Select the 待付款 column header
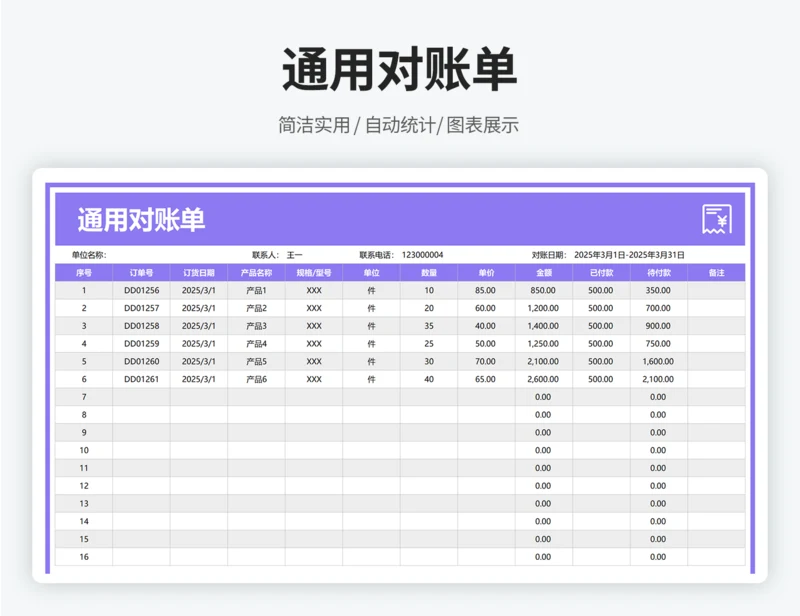Screen dimensions: 800x616 coord(659,273)
